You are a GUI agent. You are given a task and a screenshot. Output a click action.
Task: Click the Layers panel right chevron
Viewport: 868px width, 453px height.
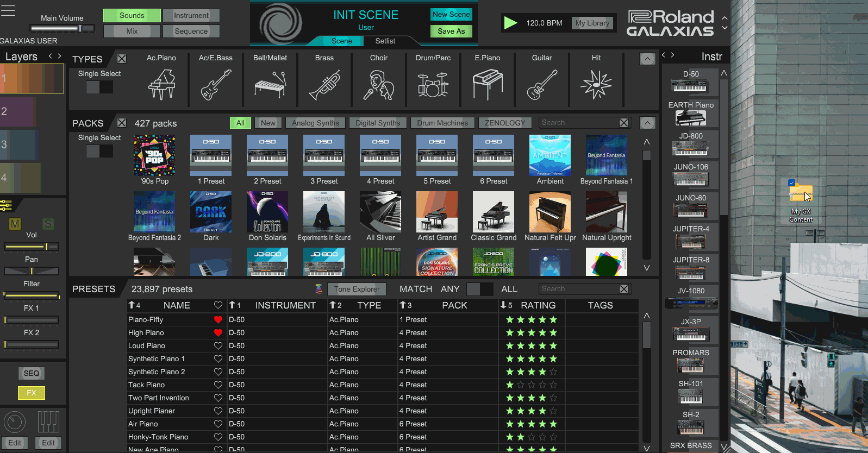click(x=59, y=56)
